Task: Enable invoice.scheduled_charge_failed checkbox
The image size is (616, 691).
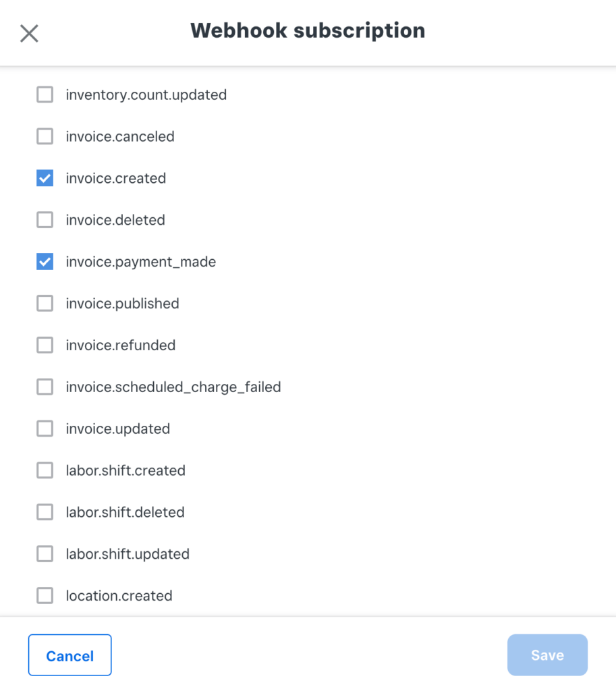Action: click(x=45, y=387)
